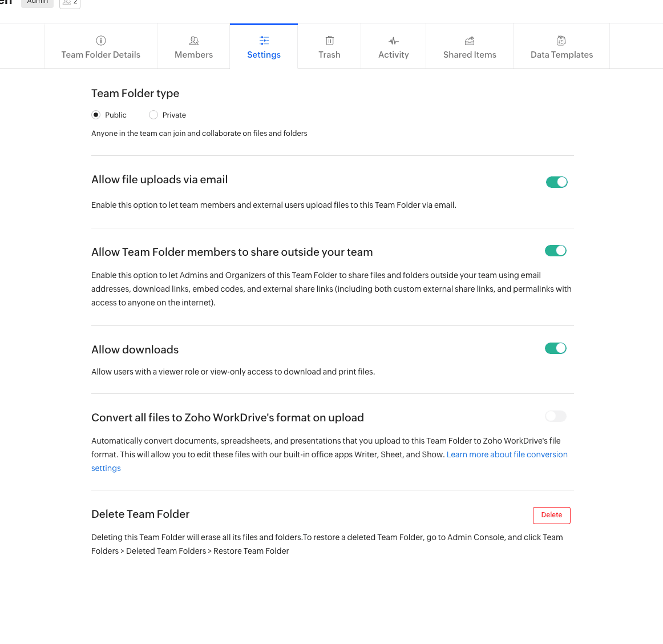Select the Private folder type radio button
663x644 pixels.
coord(153,115)
